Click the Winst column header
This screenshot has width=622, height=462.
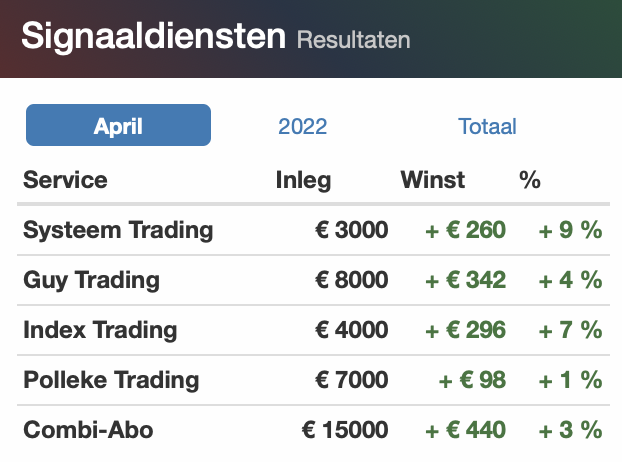click(433, 180)
